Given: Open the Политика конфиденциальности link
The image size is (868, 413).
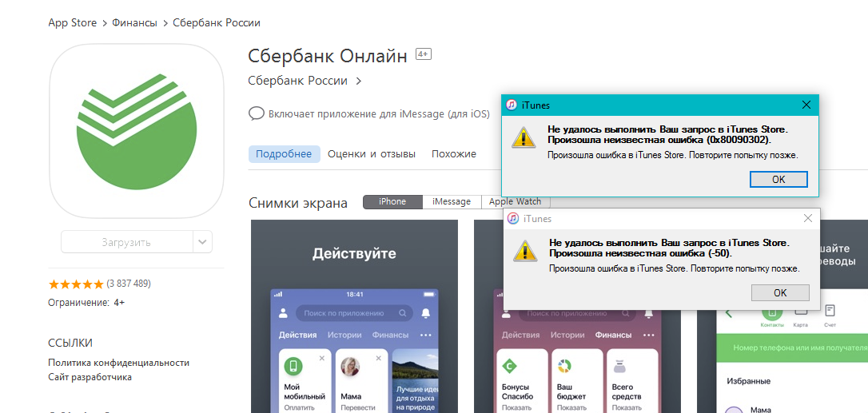Looking at the screenshot, I should click(x=119, y=363).
